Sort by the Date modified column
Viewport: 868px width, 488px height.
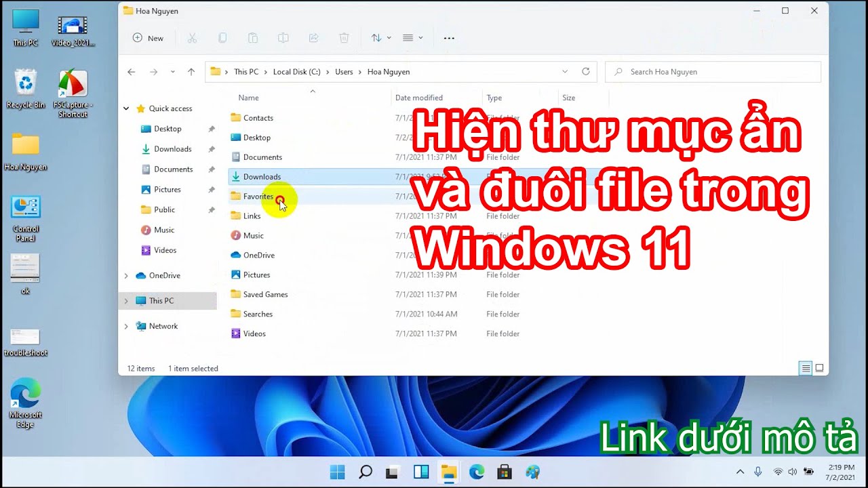click(x=418, y=98)
